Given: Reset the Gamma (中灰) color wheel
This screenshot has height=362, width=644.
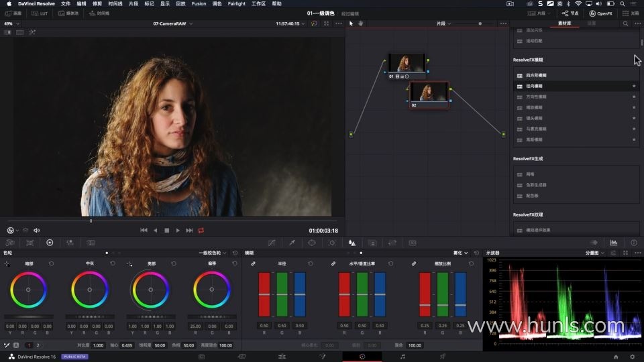Looking at the screenshot, I should 113,263.
